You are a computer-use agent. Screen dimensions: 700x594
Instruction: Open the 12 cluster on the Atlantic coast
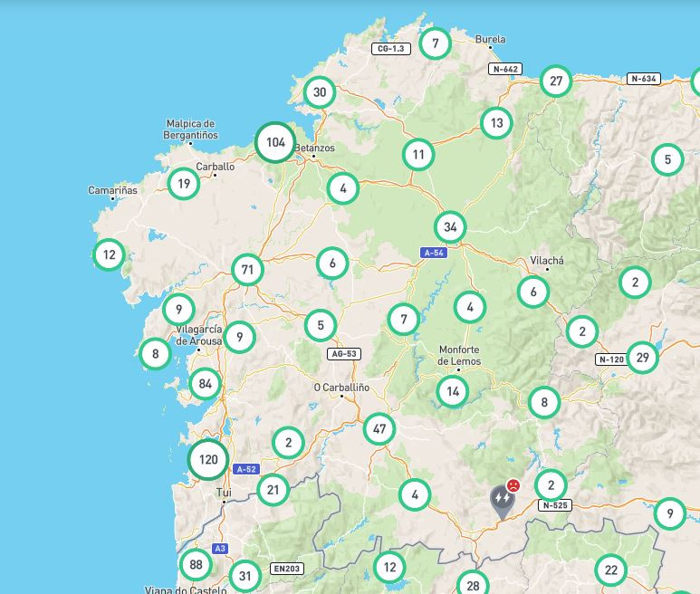click(x=109, y=254)
